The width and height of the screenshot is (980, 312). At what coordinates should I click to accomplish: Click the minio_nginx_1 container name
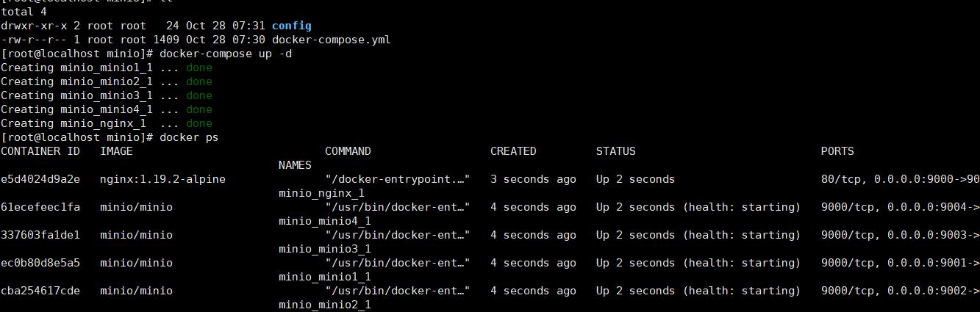tap(321, 193)
